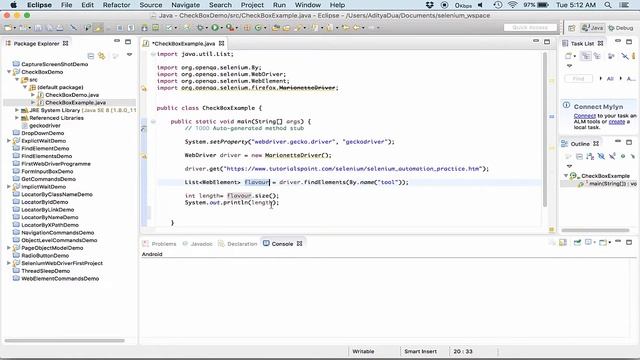
Task: Click the New Java Package icon
Action: click(247, 28)
